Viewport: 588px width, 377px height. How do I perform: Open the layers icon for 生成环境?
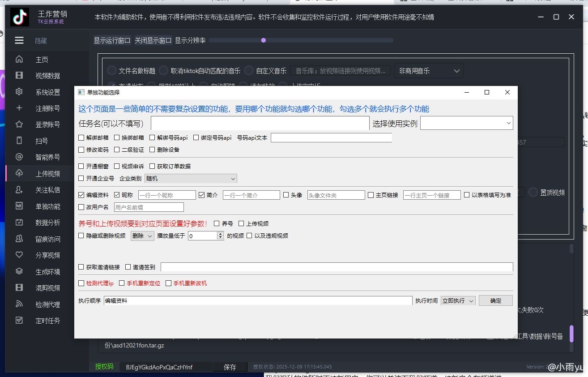click(19, 271)
